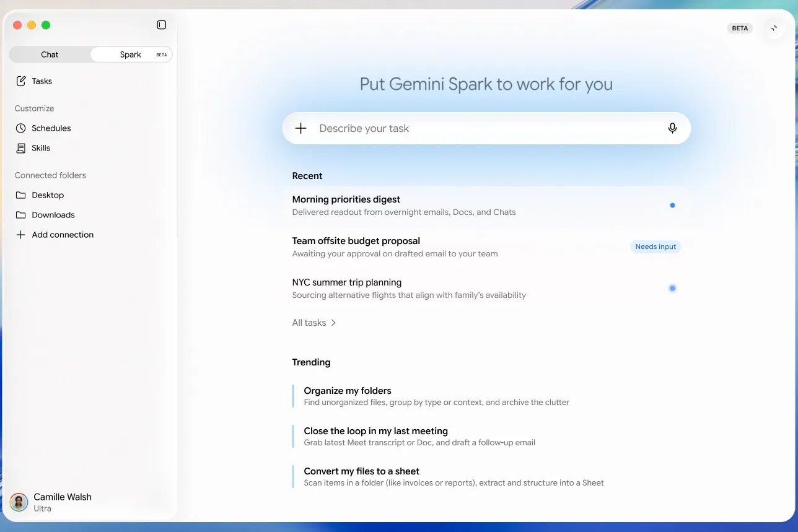The height and width of the screenshot is (532, 798).
Task: Click the Connected folders heading
Action: [x=50, y=175]
